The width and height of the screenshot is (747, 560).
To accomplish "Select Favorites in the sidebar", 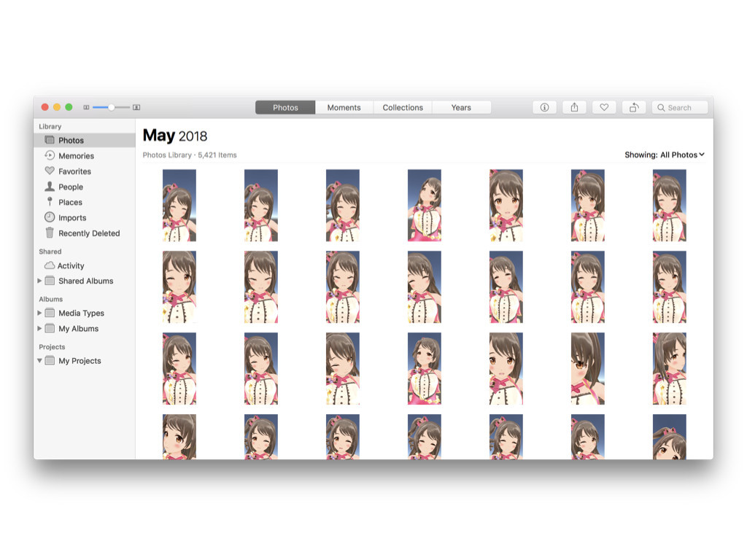I will 75,171.
